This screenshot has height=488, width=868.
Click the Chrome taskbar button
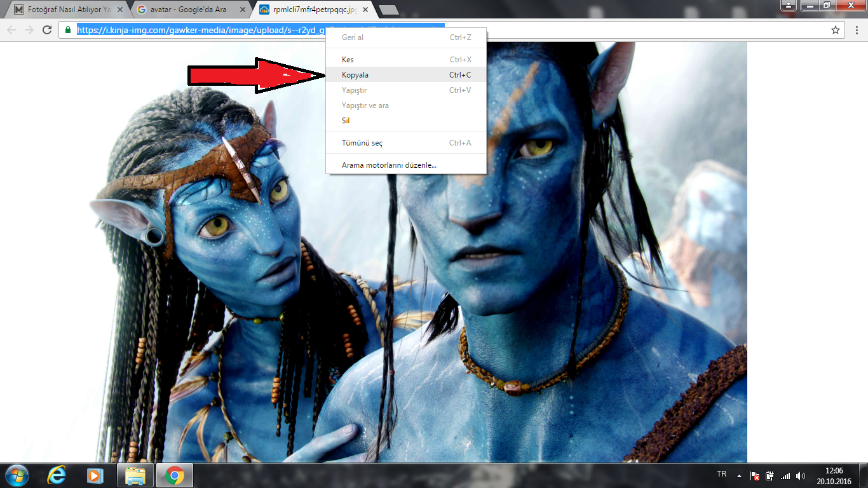tap(175, 475)
